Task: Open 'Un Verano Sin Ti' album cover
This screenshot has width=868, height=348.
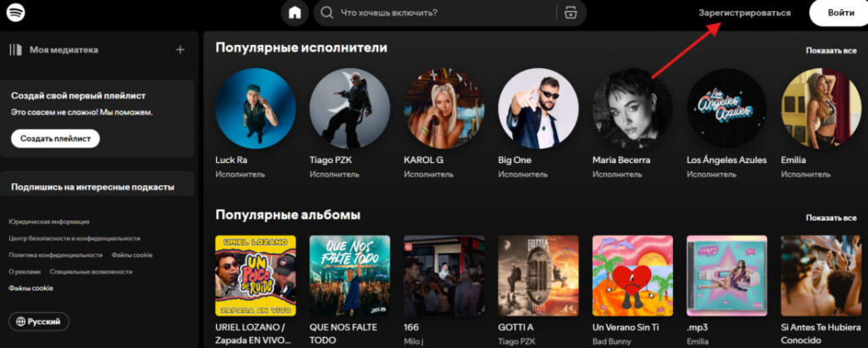Action: tap(632, 275)
